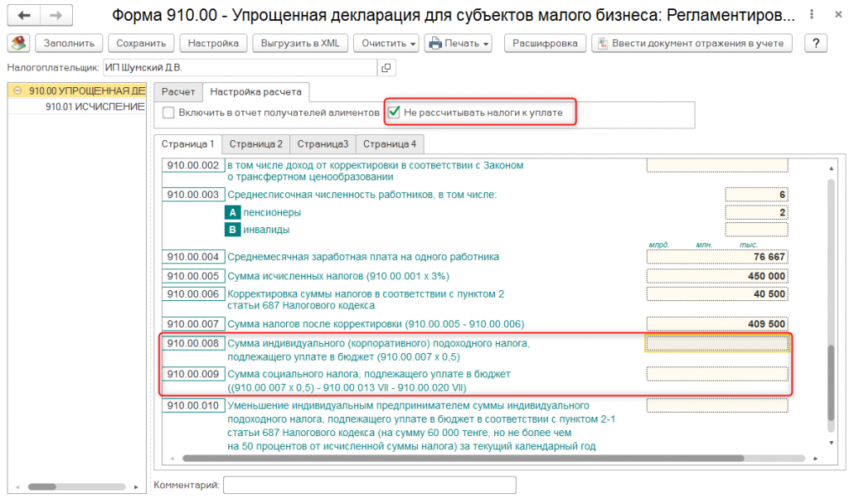Click into the Комментарий input field

(369, 485)
